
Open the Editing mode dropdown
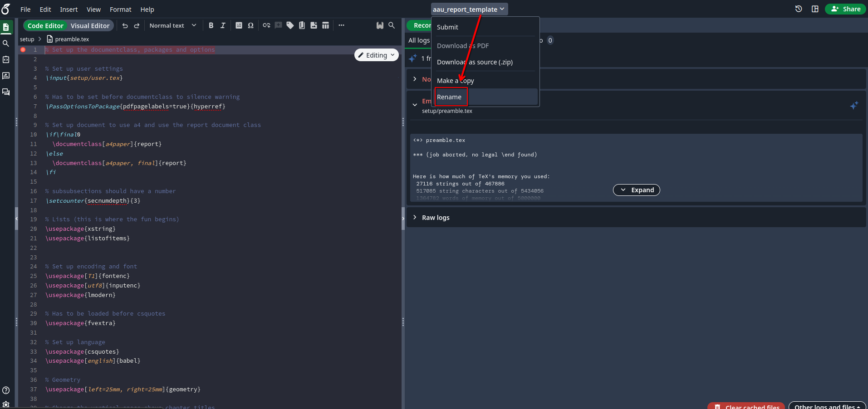click(x=376, y=55)
